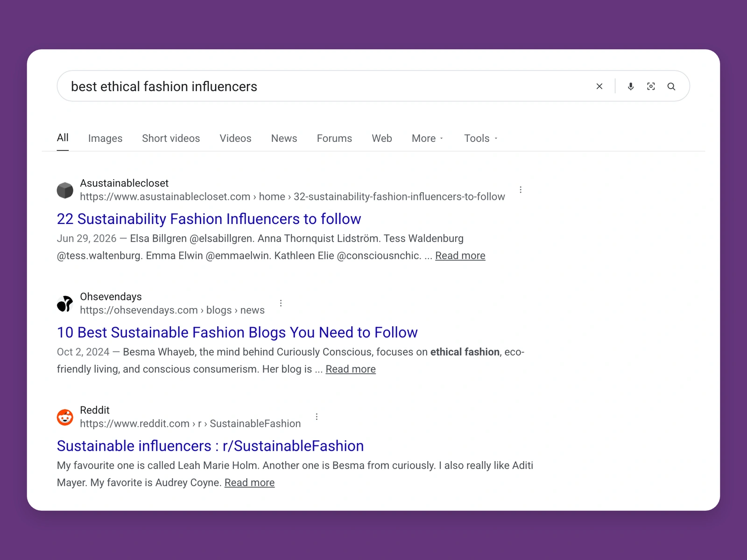Image resolution: width=747 pixels, height=560 pixels.
Task: Click the reddit.com SustainableFashion URL
Action: pyautogui.click(x=190, y=424)
